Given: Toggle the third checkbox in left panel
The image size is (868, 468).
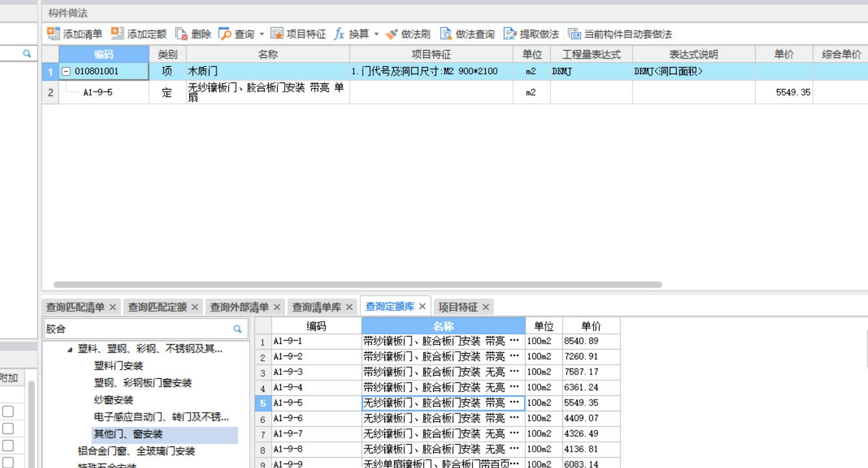Looking at the screenshot, I should coord(8,445).
